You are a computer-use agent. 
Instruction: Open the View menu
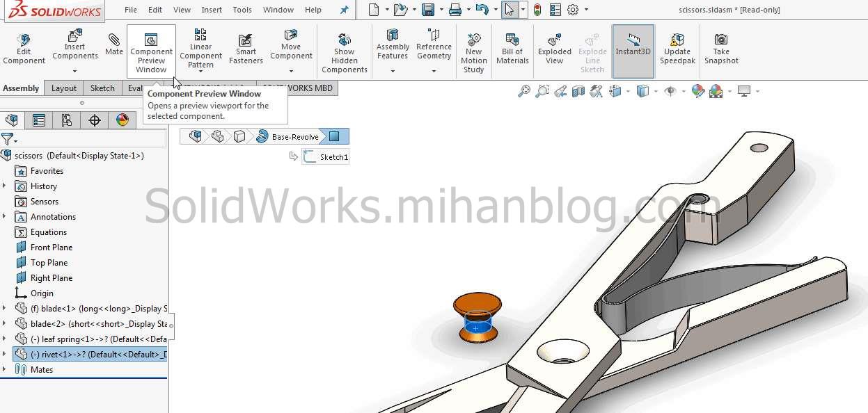tap(182, 10)
